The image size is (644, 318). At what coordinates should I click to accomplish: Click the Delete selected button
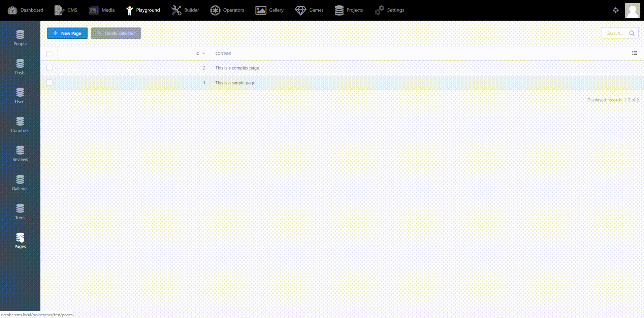click(116, 33)
